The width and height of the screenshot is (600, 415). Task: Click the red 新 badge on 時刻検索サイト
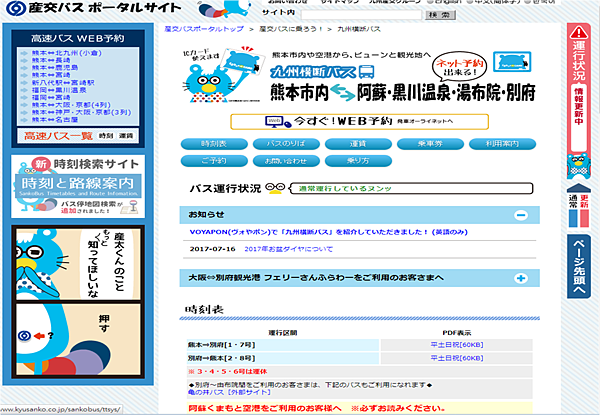(x=41, y=164)
